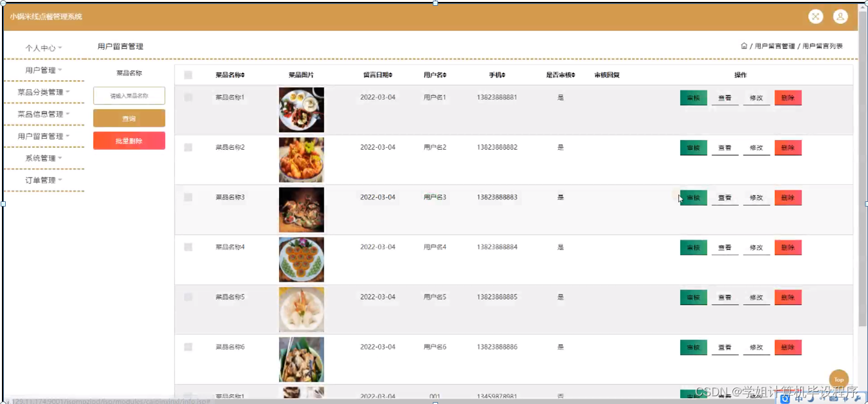Click 删除 for 用户名5 row

(788, 298)
